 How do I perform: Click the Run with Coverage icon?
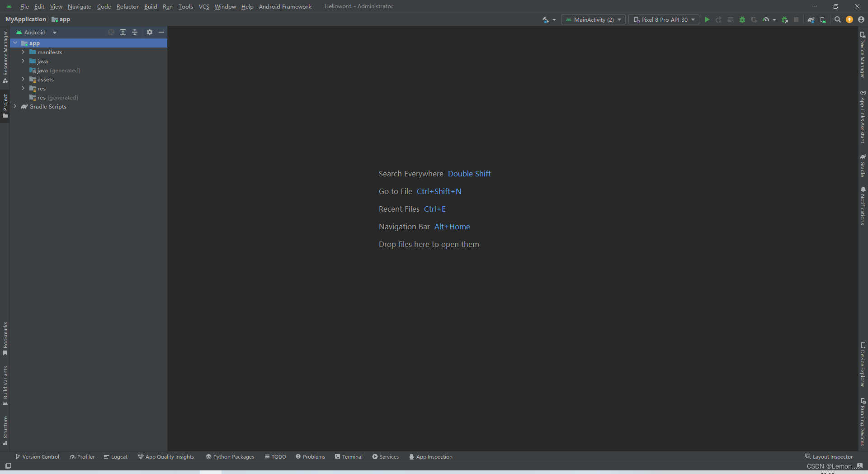pos(754,19)
